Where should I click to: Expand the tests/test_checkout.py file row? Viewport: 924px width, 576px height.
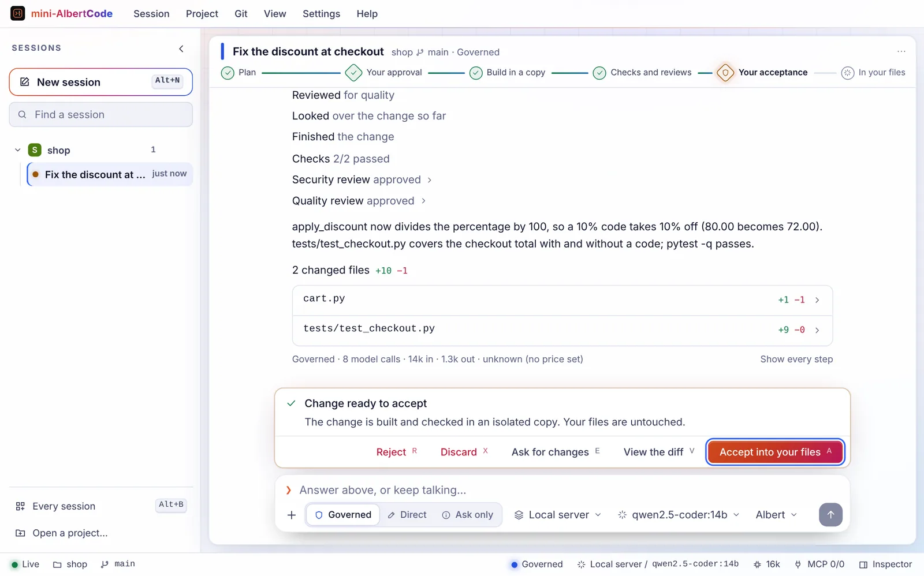coord(562,331)
